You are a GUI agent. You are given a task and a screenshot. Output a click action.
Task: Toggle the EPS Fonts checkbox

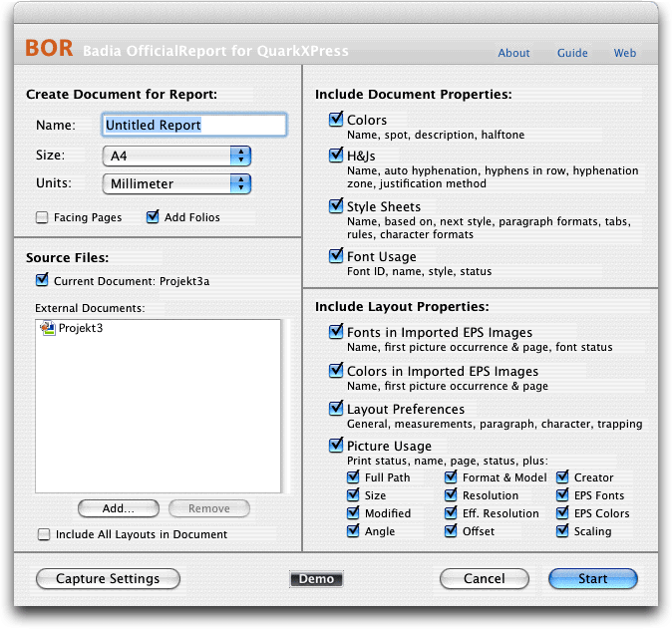point(562,494)
